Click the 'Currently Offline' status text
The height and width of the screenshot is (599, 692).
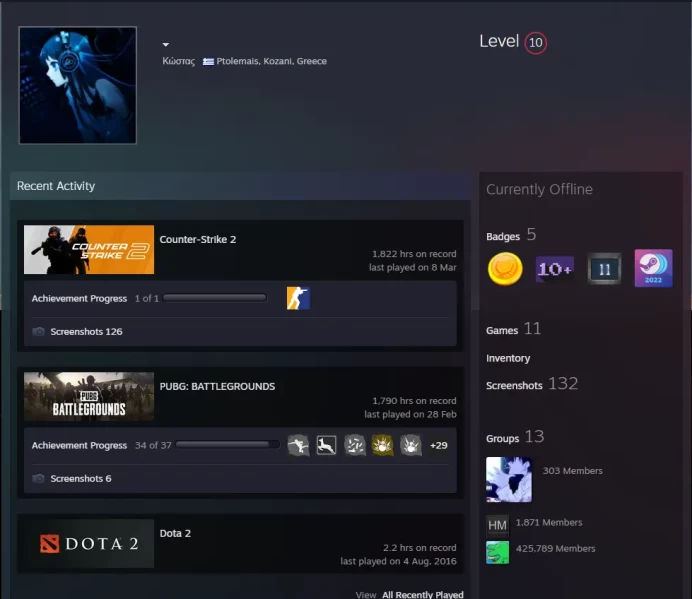539,189
